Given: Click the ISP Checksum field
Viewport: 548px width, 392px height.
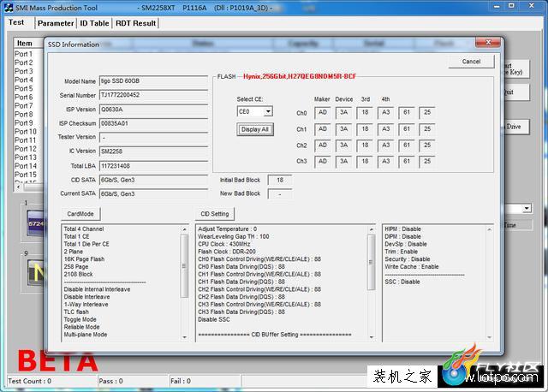Looking at the screenshot, I should click(x=153, y=123).
